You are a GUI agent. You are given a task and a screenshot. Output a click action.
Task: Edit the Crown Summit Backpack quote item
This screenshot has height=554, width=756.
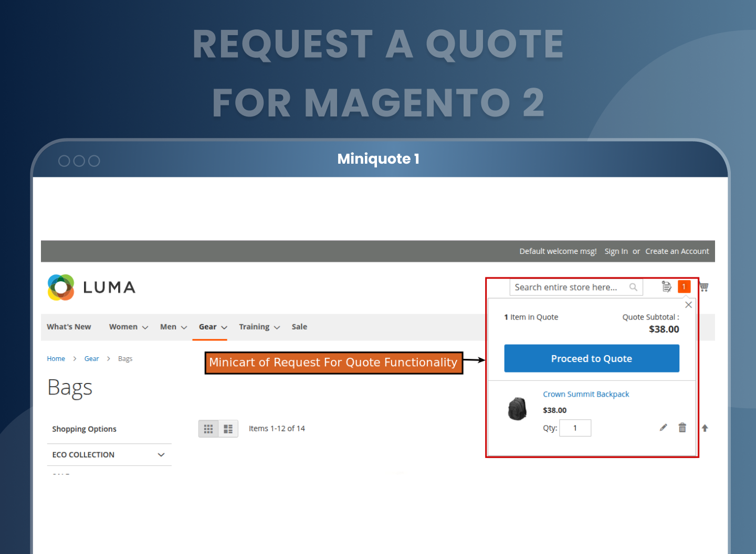(x=663, y=428)
